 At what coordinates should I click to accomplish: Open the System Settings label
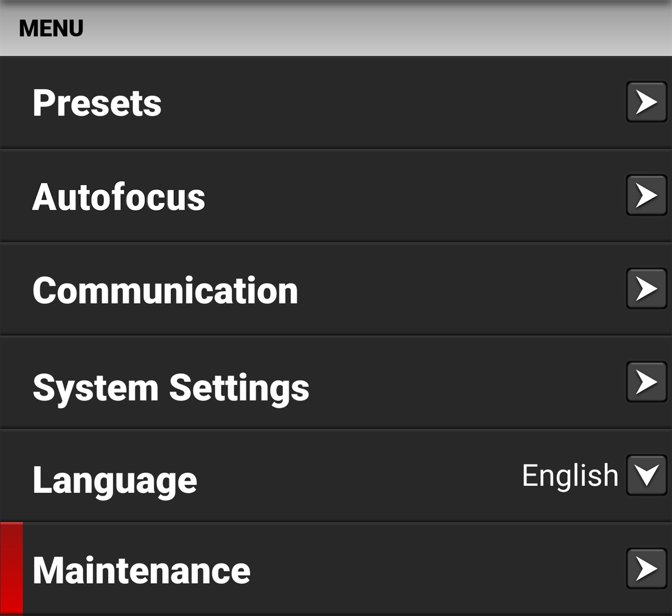point(171,388)
